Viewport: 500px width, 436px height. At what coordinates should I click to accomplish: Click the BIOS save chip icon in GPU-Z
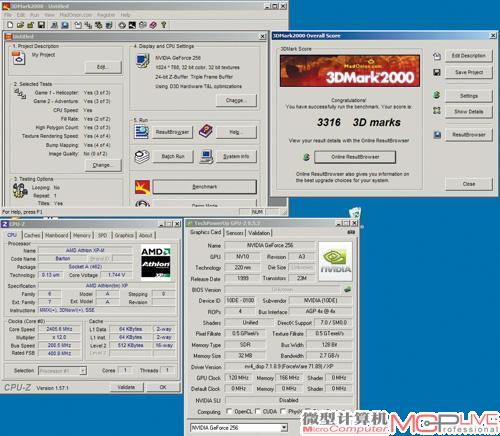click(x=347, y=289)
